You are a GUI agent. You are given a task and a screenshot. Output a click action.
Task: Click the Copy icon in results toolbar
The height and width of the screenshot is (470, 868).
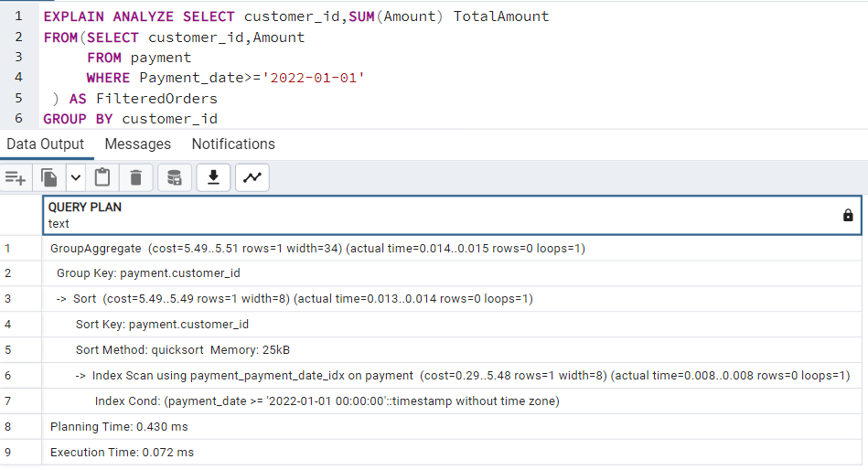coord(49,177)
